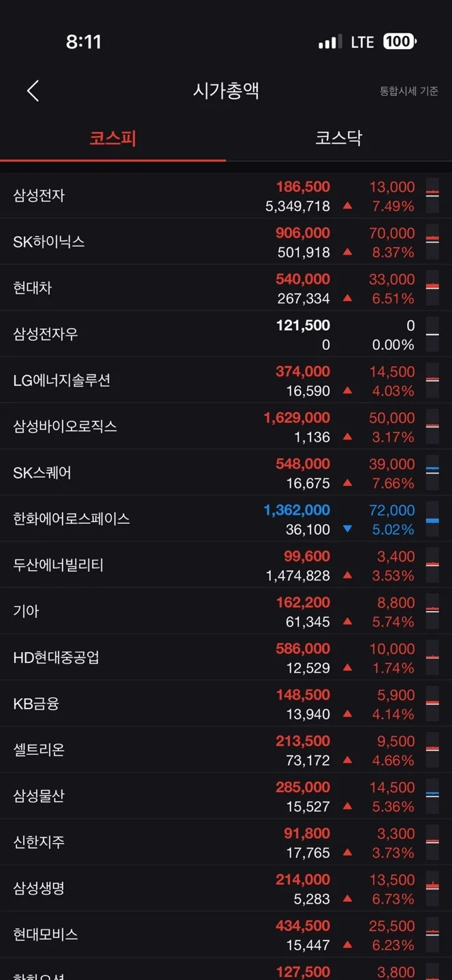Open 두산에너빌리티 stock details
Viewport: 452px width, 980px height.
(226, 566)
